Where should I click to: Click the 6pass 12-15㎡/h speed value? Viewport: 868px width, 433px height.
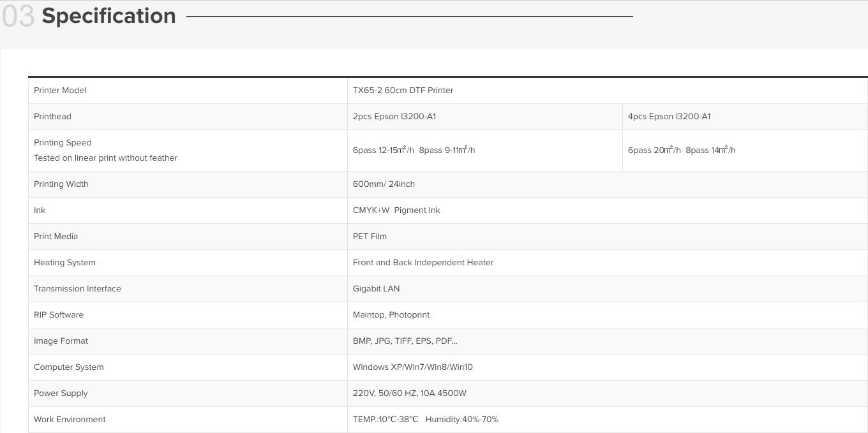tap(383, 150)
